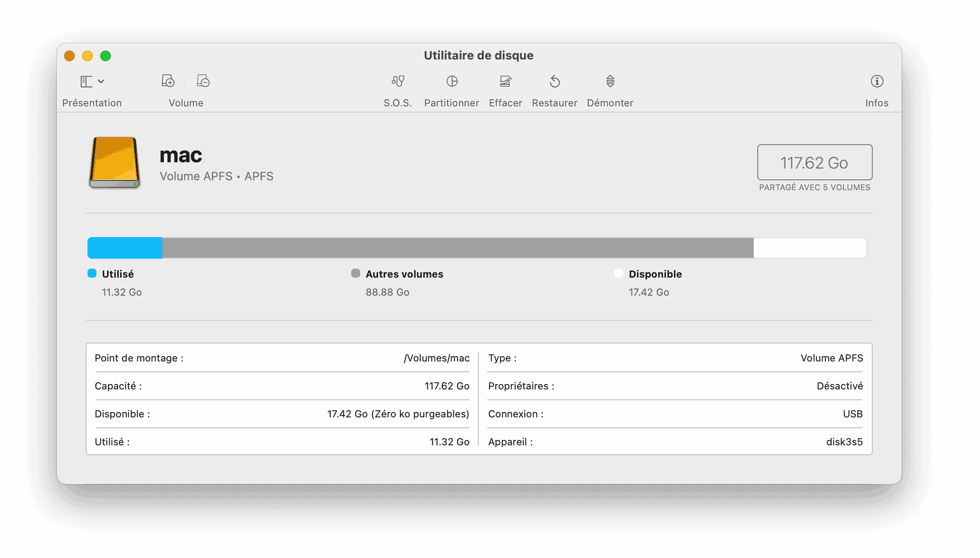Click the Infos label
980x558 pixels.
coord(877,103)
